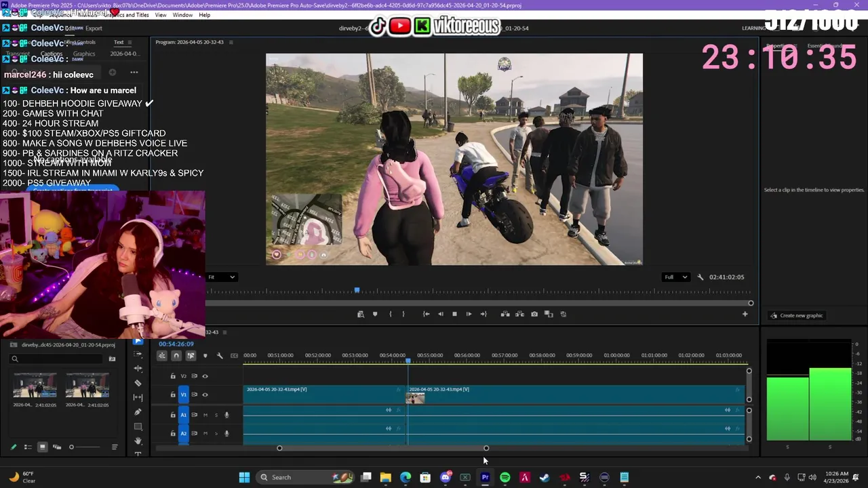The width and height of the screenshot is (868, 488).
Task: Go to Out point
Action: [x=484, y=314]
